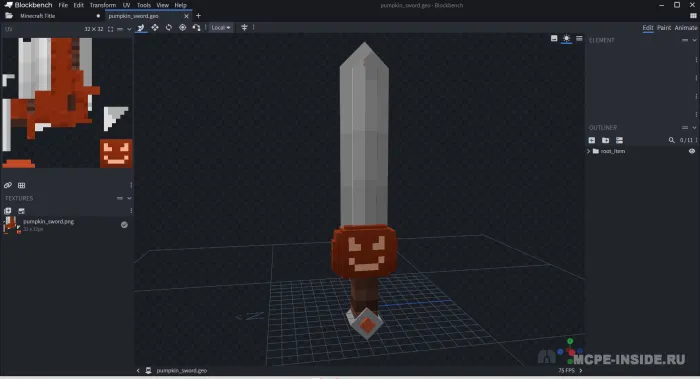The width and height of the screenshot is (700, 379).
Task: Click the Element panel handle icon
Action: point(685,40)
